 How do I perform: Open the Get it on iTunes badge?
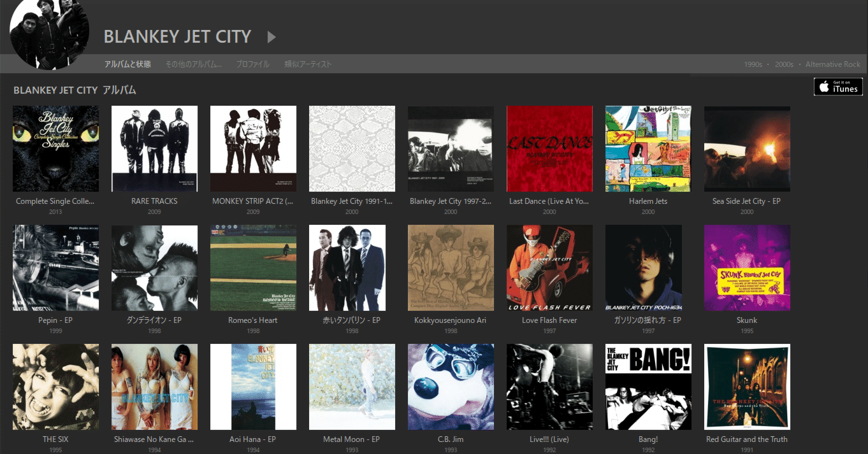point(838,87)
